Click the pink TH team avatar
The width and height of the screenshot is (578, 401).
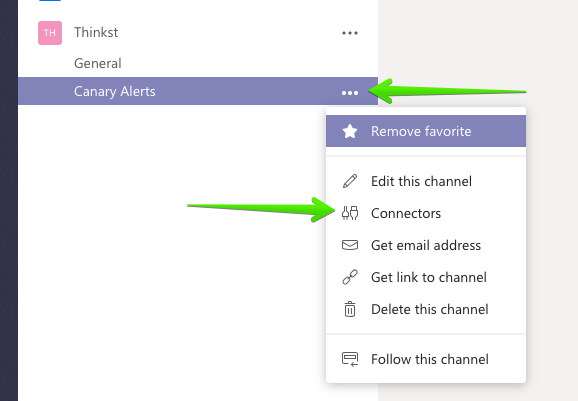click(x=50, y=33)
